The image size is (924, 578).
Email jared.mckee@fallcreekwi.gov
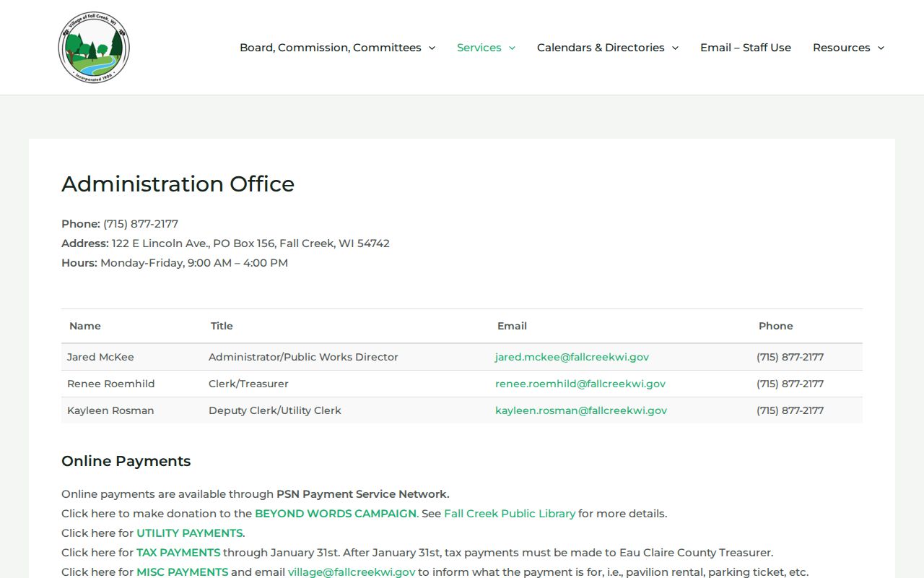572,357
